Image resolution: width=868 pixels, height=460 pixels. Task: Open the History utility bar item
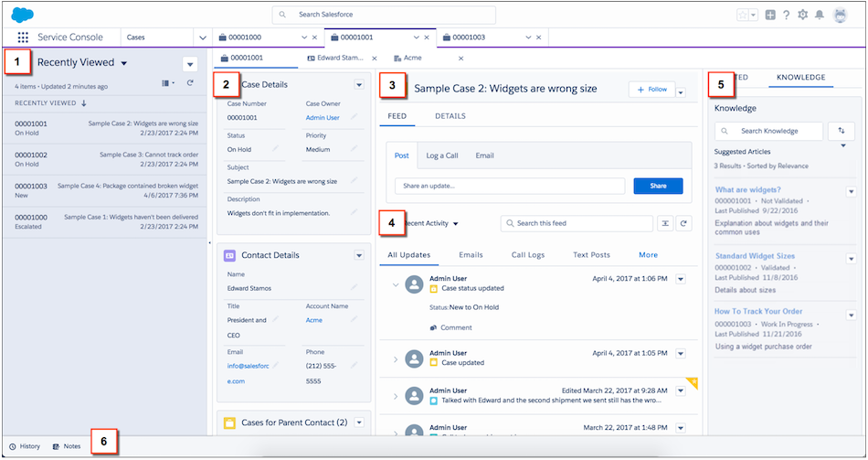click(x=25, y=446)
